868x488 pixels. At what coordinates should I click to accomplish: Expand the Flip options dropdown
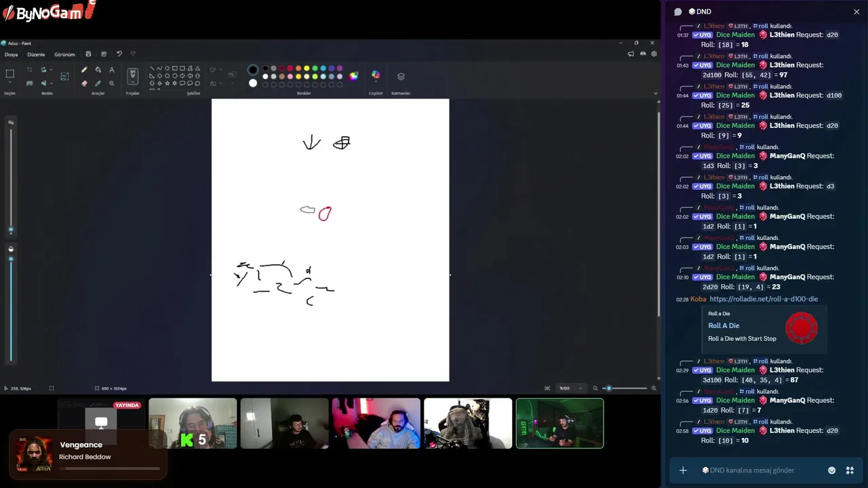point(51,83)
